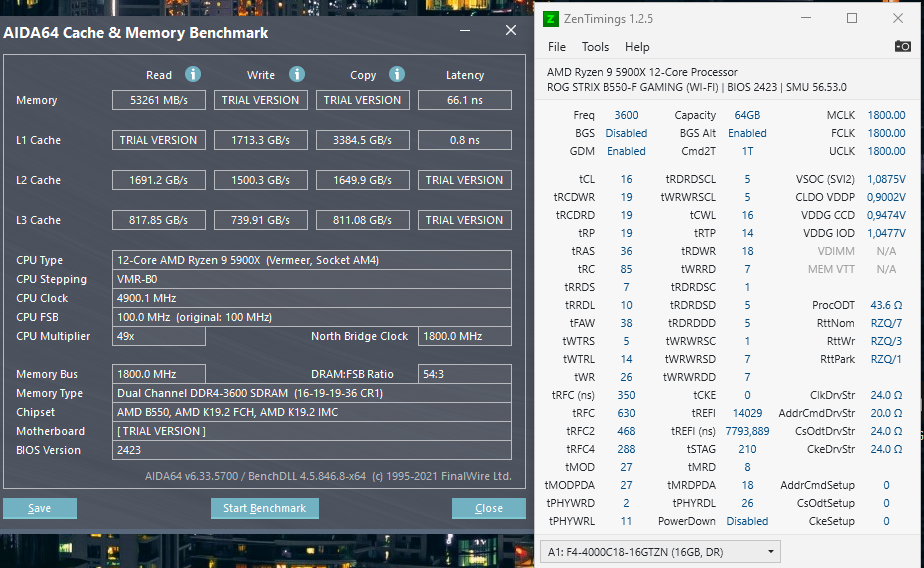Click the tRAS value 36
Image resolution: width=924 pixels, height=568 pixels.
tap(626, 251)
